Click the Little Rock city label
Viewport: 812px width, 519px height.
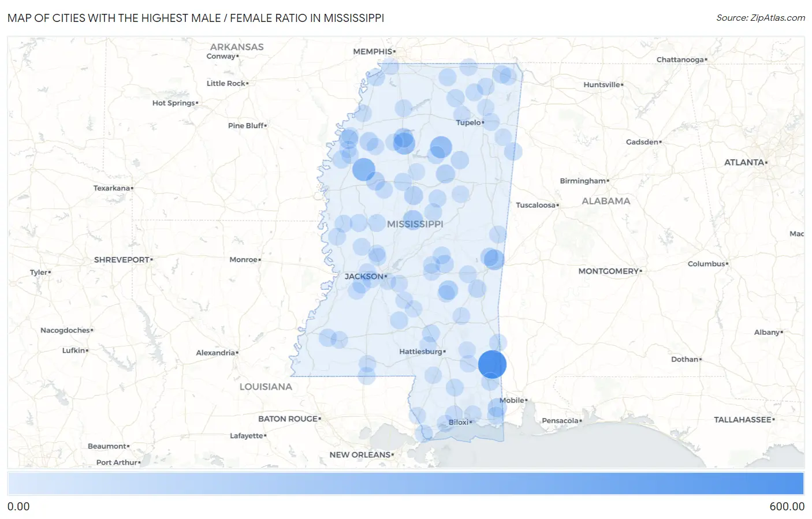pos(226,83)
